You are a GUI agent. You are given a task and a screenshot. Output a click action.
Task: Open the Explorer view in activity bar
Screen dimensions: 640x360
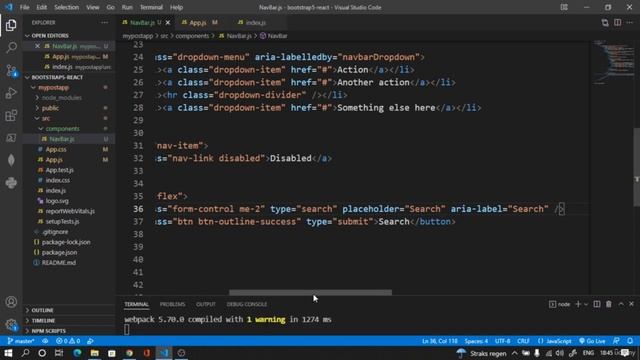pos(11,25)
